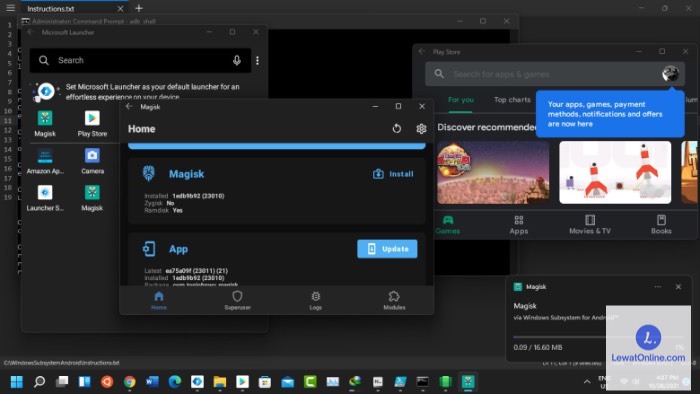Open Task View on taskbar
The height and width of the screenshot is (394, 700).
[62, 382]
